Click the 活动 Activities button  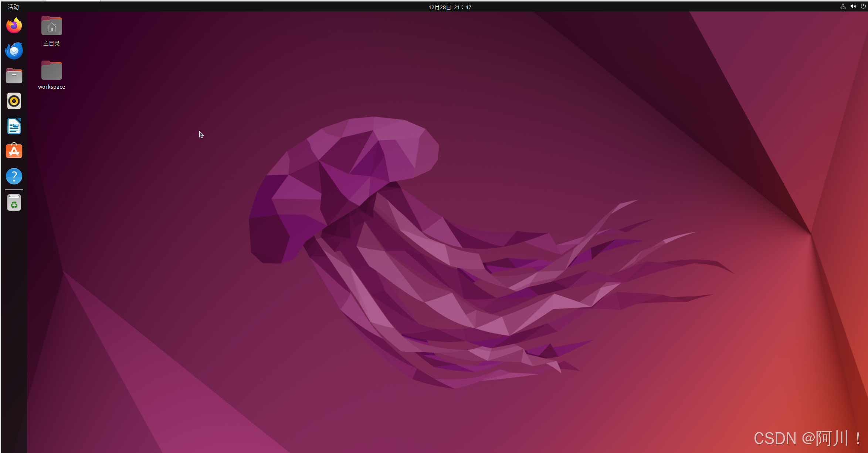click(13, 7)
